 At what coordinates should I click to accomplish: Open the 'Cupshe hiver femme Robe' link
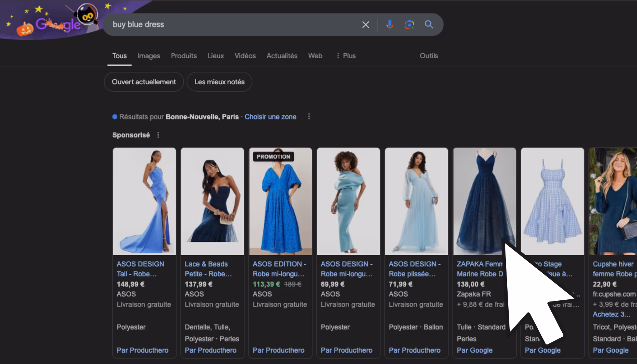pos(615,269)
